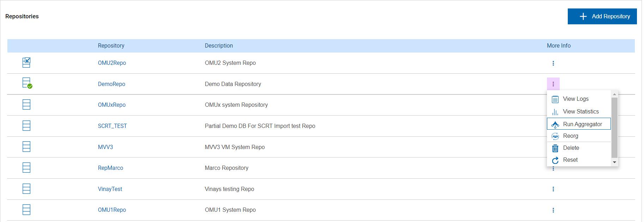Screen dimensions: 644x222
Task: Select View Statistics menu entry
Action: click(x=580, y=112)
